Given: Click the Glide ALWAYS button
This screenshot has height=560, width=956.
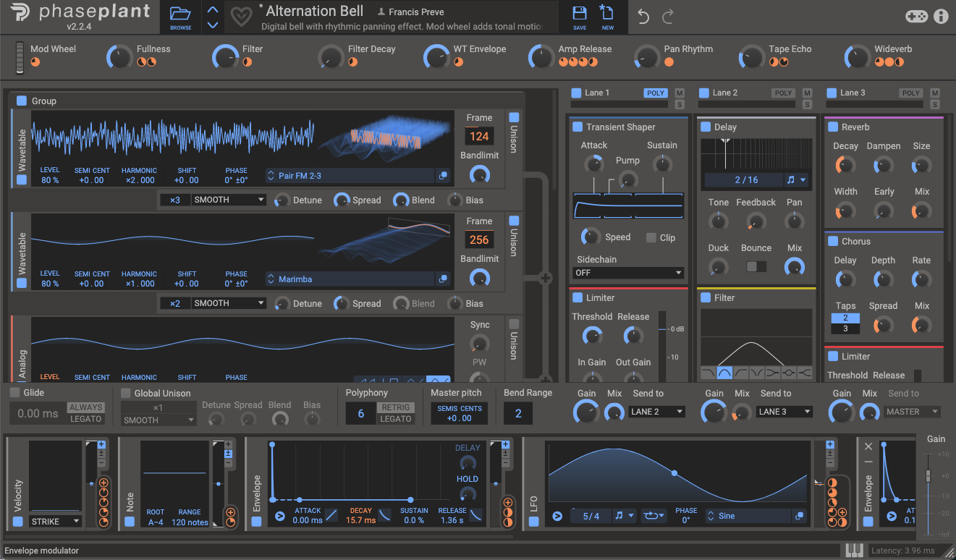Looking at the screenshot, I should tap(86, 407).
